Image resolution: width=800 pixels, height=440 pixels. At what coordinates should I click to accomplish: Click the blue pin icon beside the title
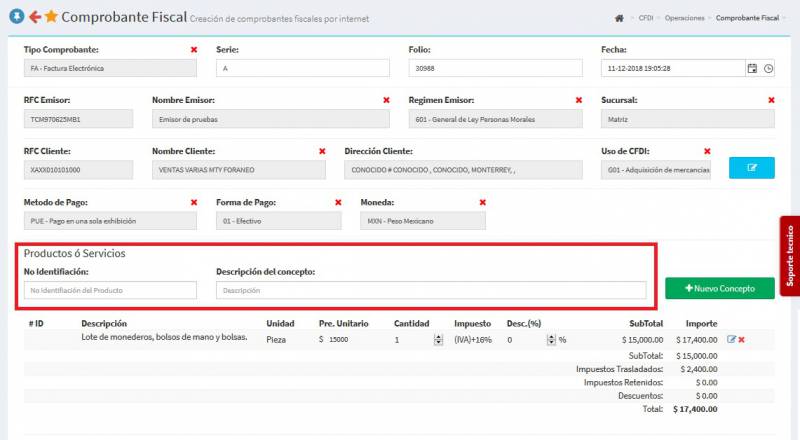coord(16,17)
